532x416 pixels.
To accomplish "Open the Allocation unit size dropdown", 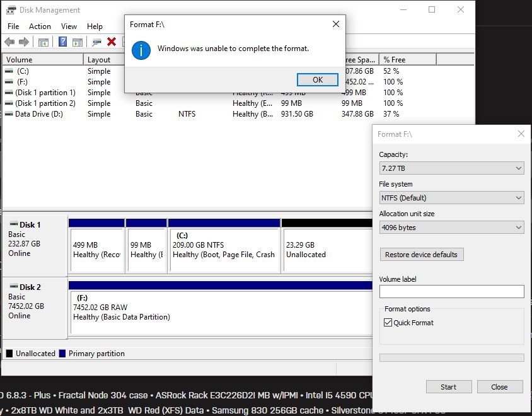I will (x=451, y=228).
